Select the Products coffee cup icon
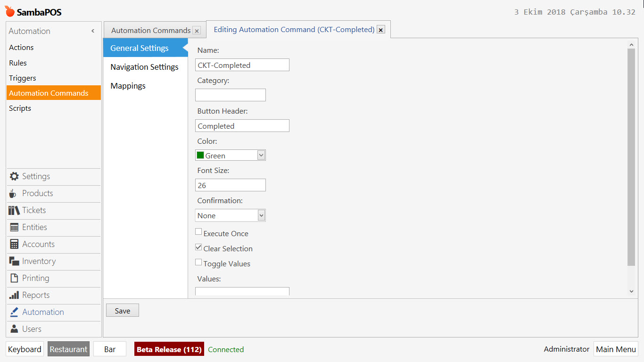Image resolution: width=644 pixels, height=362 pixels. coord(14,193)
